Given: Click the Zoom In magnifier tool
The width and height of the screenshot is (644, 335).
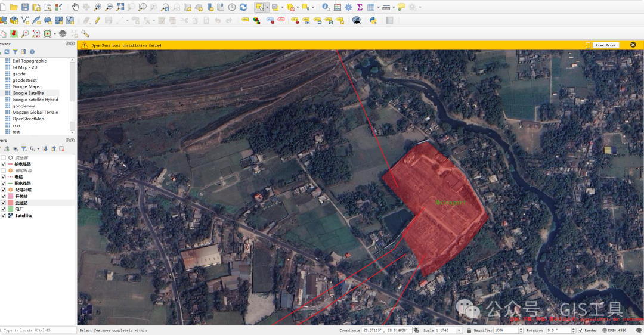Looking at the screenshot, I should (98, 7).
